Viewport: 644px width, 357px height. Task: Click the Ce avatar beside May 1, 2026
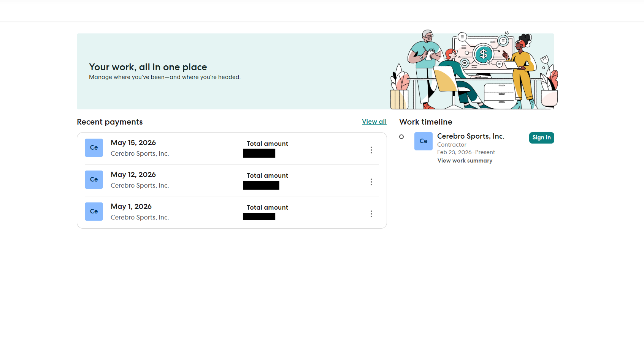94,212
